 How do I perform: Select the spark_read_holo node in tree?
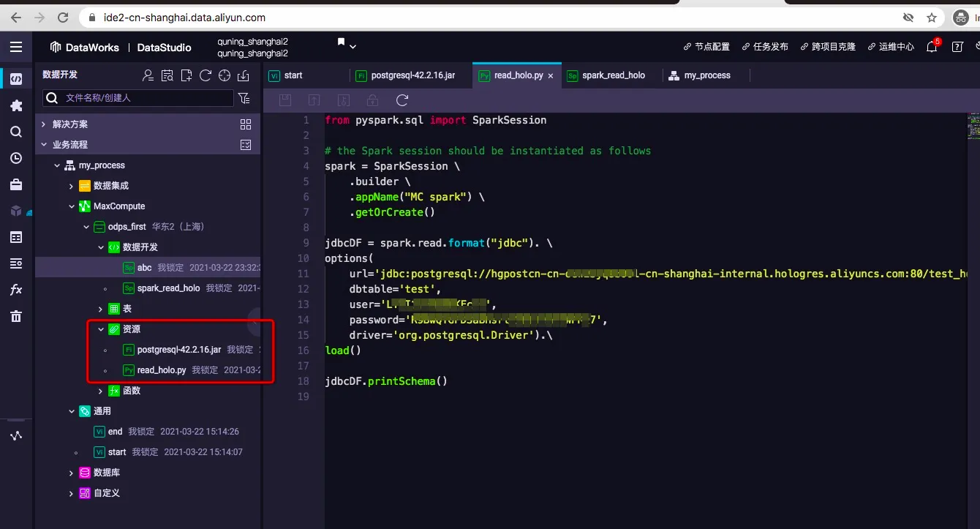168,288
